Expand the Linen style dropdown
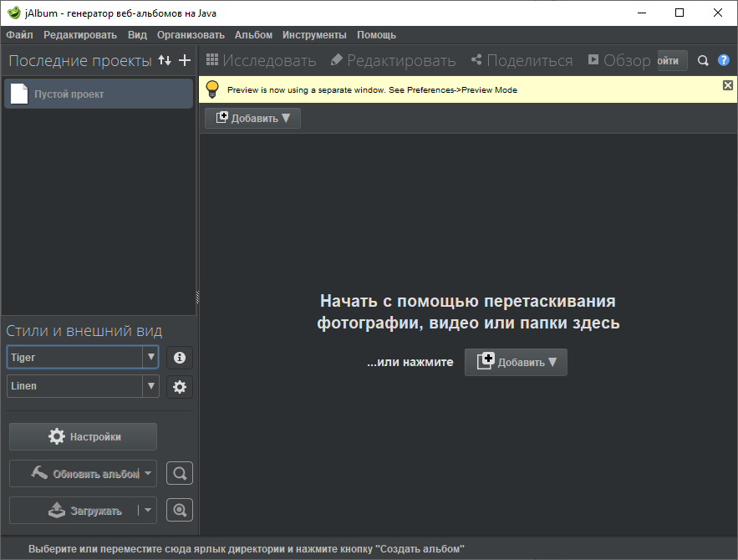This screenshot has height=560, width=738. (150, 386)
